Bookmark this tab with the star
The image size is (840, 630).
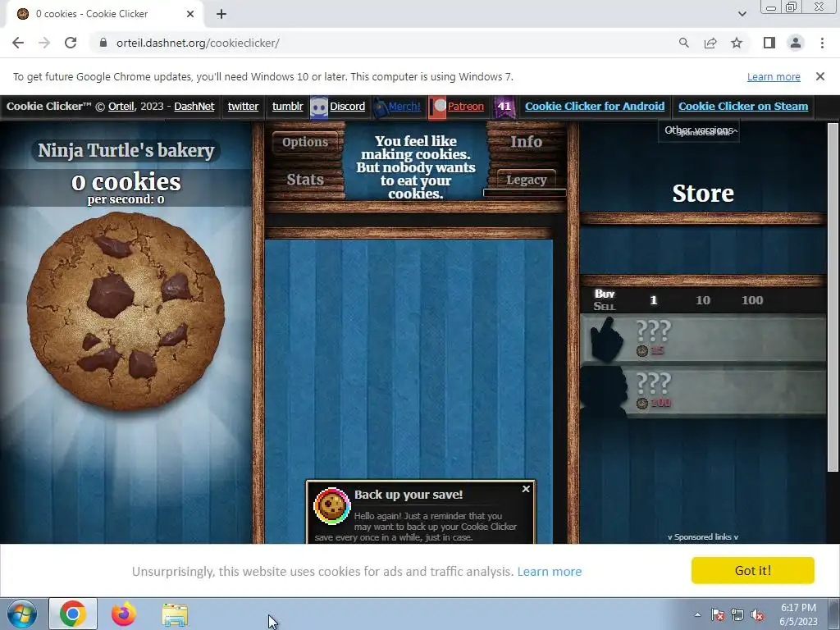click(x=737, y=43)
